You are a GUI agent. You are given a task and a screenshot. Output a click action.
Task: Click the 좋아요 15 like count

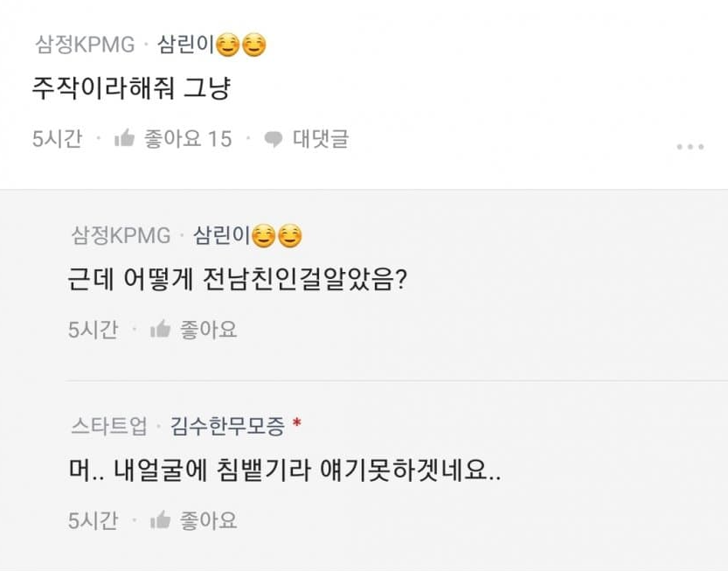(x=188, y=138)
